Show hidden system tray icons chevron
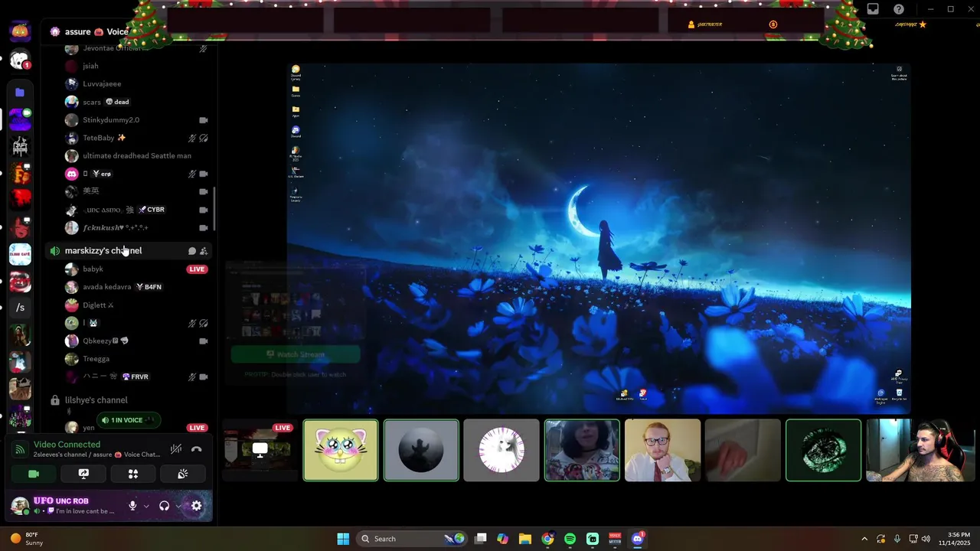Image resolution: width=980 pixels, height=551 pixels. [864, 539]
